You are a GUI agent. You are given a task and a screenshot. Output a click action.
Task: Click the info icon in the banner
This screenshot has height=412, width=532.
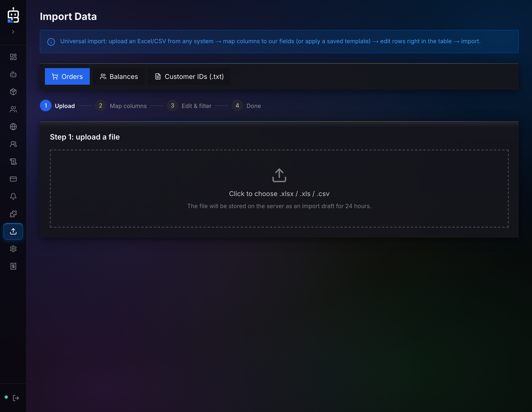[x=51, y=42]
